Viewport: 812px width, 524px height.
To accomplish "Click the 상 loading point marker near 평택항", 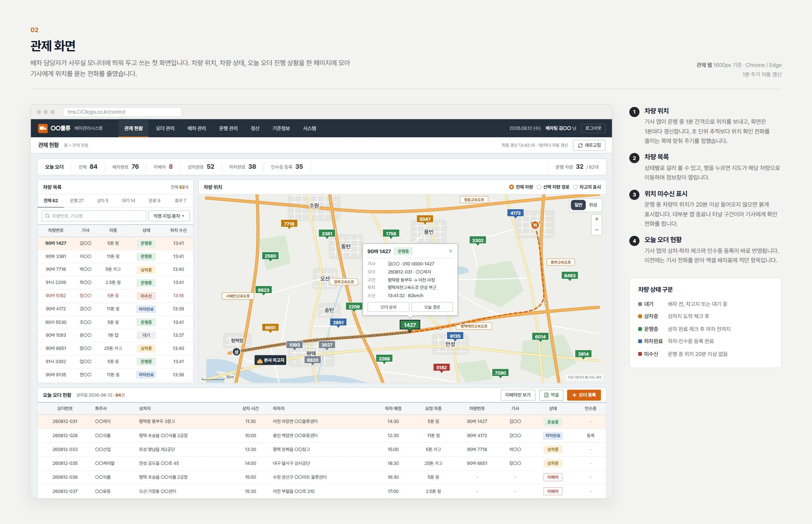I will coord(236,352).
